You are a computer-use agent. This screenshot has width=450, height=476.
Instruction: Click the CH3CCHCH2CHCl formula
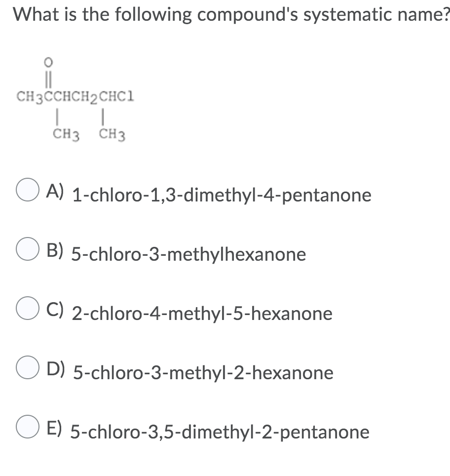point(74,97)
